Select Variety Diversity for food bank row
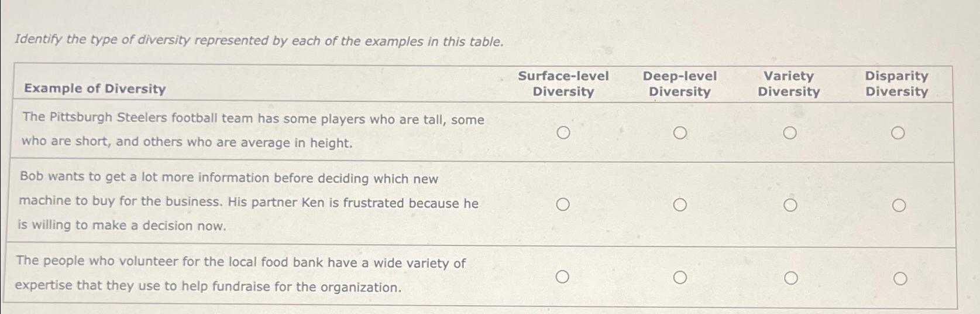 tap(790, 278)
